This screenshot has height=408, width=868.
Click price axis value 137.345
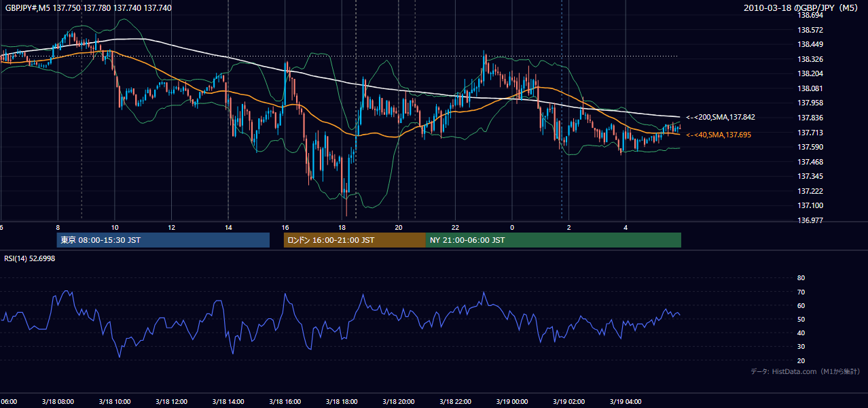810,176
